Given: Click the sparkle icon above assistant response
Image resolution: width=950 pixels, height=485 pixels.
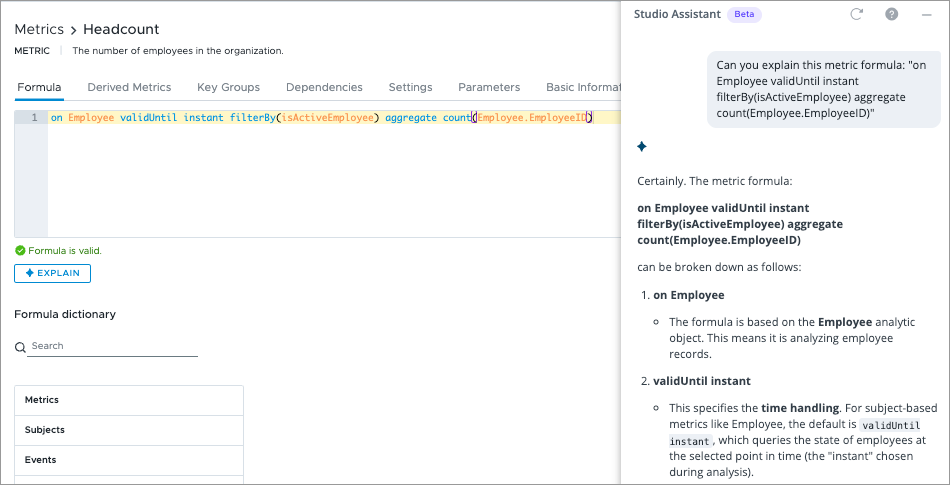Looking at the screenshot, I should (642, 147).
